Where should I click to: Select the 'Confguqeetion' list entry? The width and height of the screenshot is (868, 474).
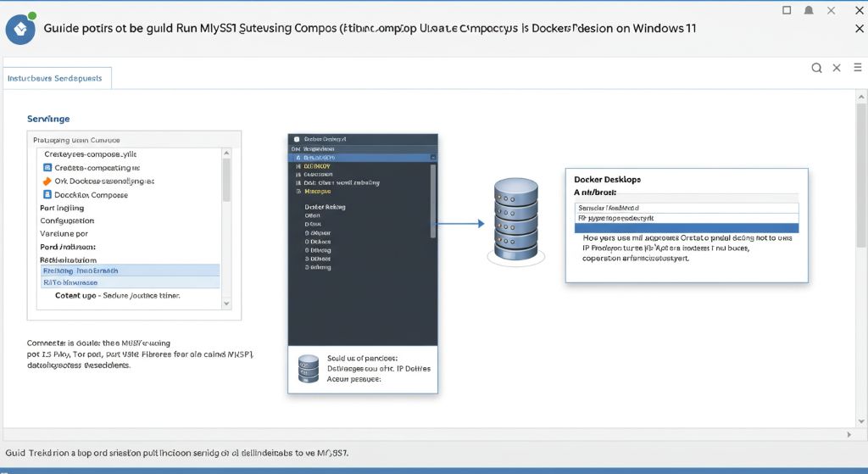point(67,220)
